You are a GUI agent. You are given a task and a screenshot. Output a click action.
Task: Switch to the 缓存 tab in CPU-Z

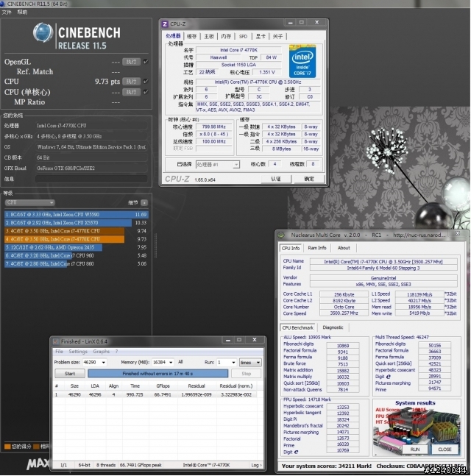[191, 37]
